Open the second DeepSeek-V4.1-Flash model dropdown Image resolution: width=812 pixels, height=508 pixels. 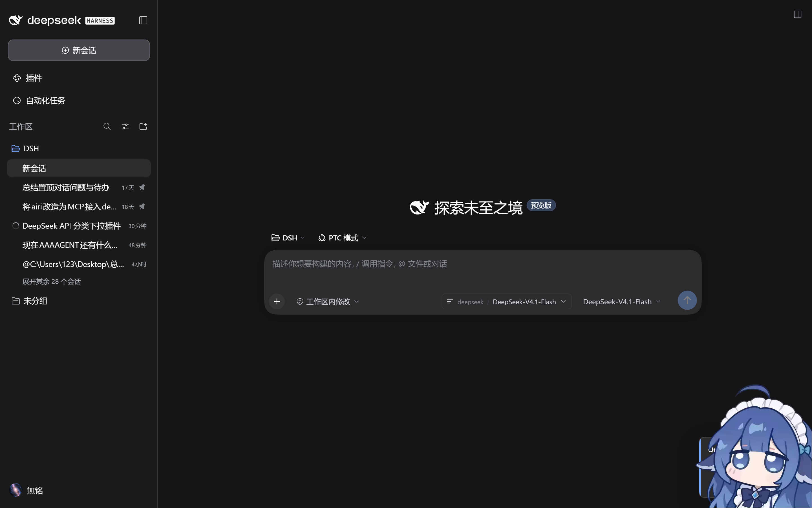tap(622, 302)
